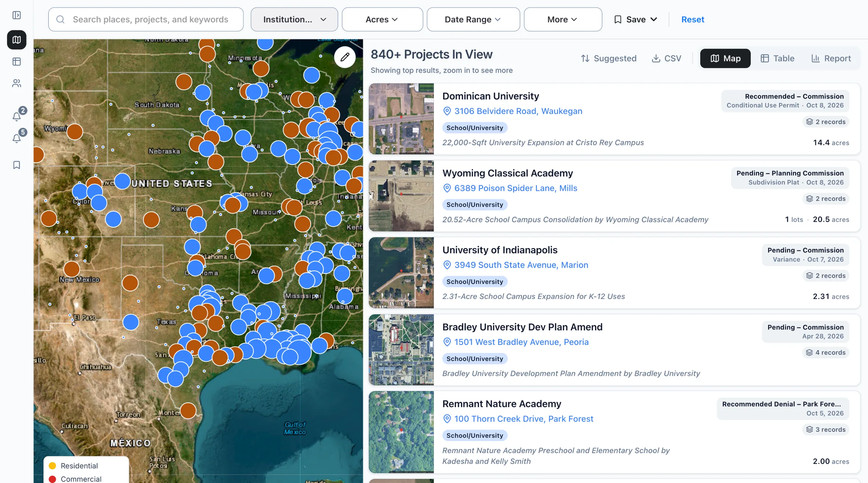Open the Date Range dropdown
Viewport: 868px width, 483px height.
(473, 20)
